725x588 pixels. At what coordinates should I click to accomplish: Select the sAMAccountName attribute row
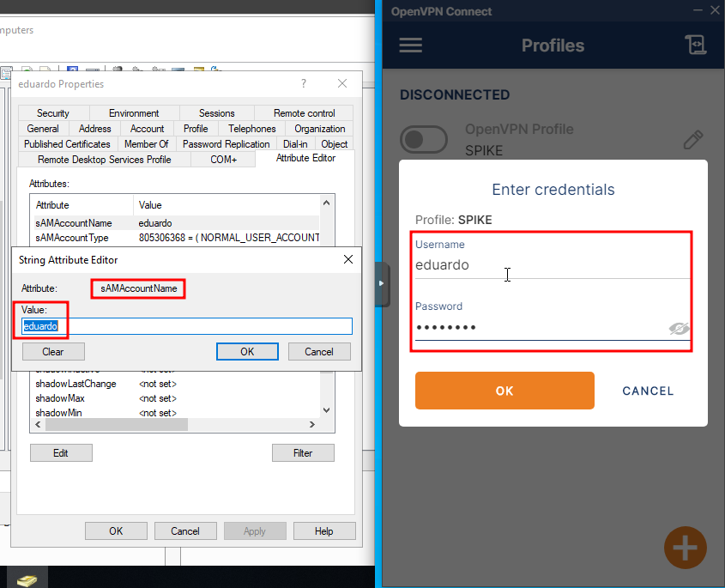[176, 223]
